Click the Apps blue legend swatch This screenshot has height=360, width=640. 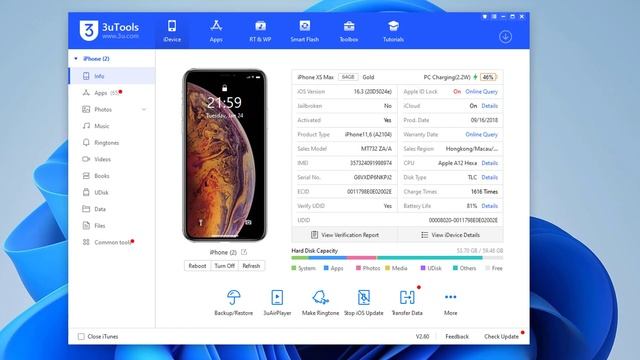pos(326,268)
